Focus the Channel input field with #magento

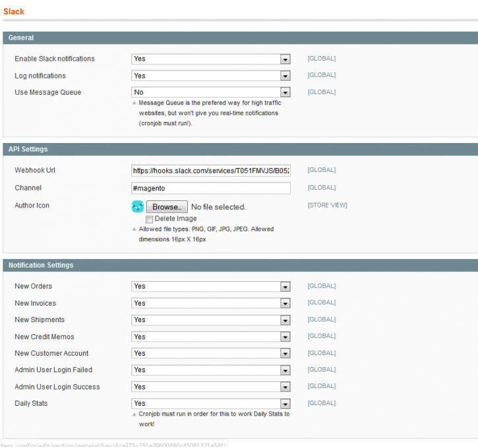[210, 188]
